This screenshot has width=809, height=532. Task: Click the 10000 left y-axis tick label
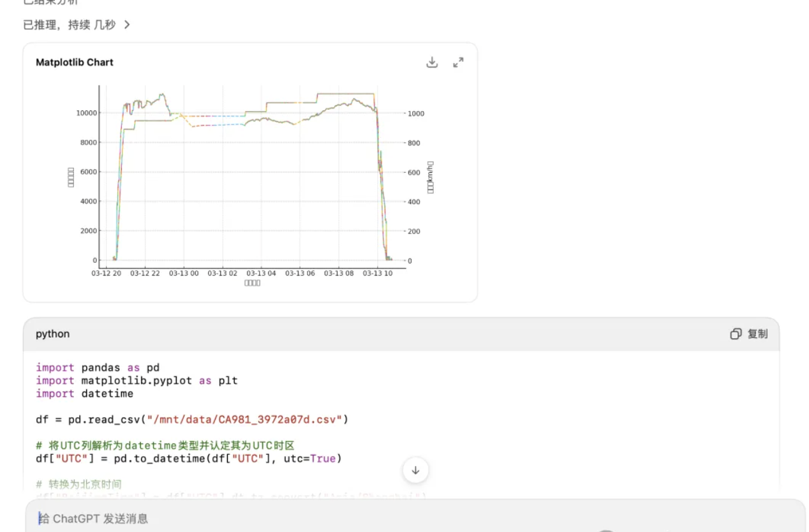pos(86,113)
